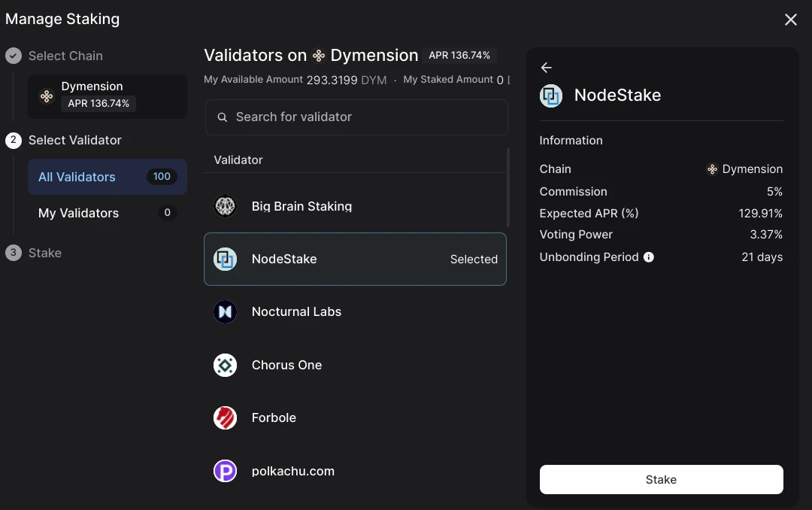This screenshot has height=510, width=812.
Task: Click the Stake button
Action: point(662,479)
